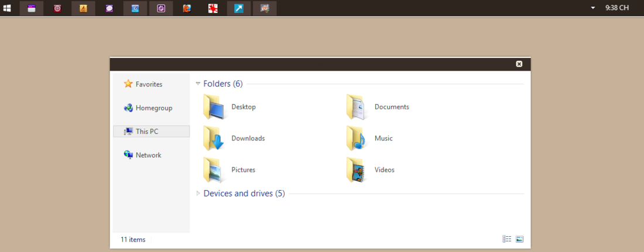The width and height of the screenshot is (644, 252).
Task: Switch to details view in status bar
Action: point(507,239)
